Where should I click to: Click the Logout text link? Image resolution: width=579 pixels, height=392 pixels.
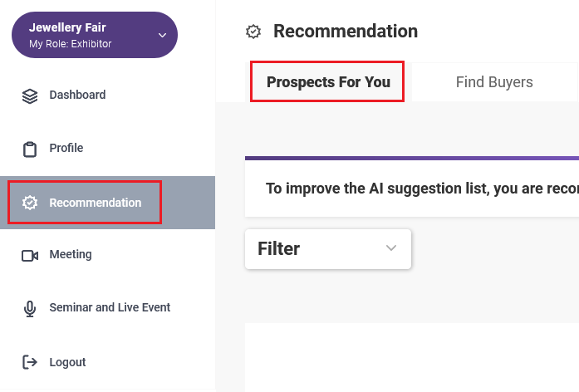pos(67,362)
